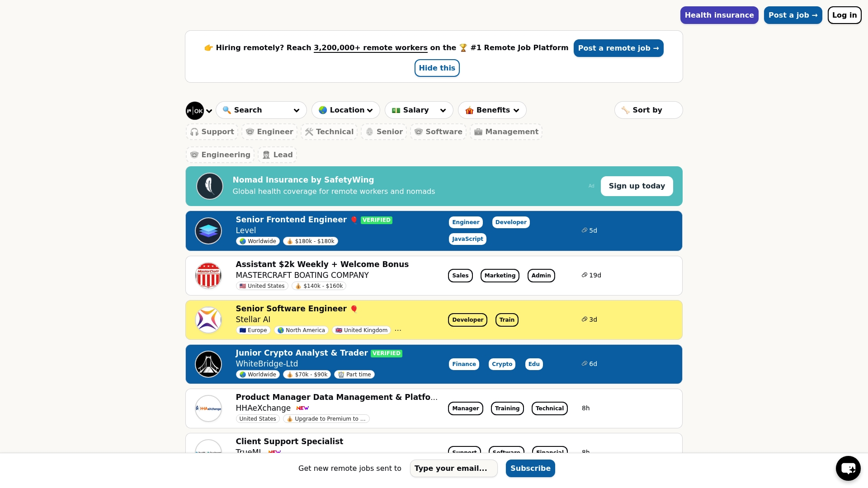868x488 pixels.
Task: Click the WhiteBridge-Ltd company logo
Action: [208, 364]
